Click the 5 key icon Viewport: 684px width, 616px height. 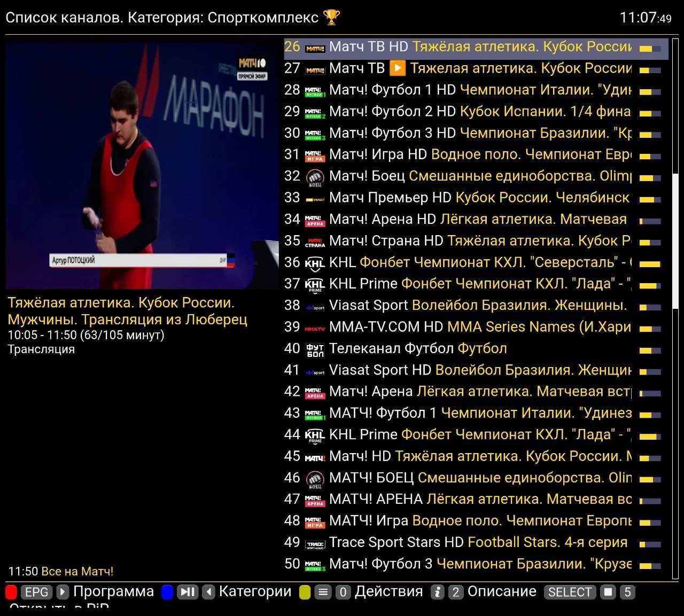pyautogui.click(x=627, y=592)
